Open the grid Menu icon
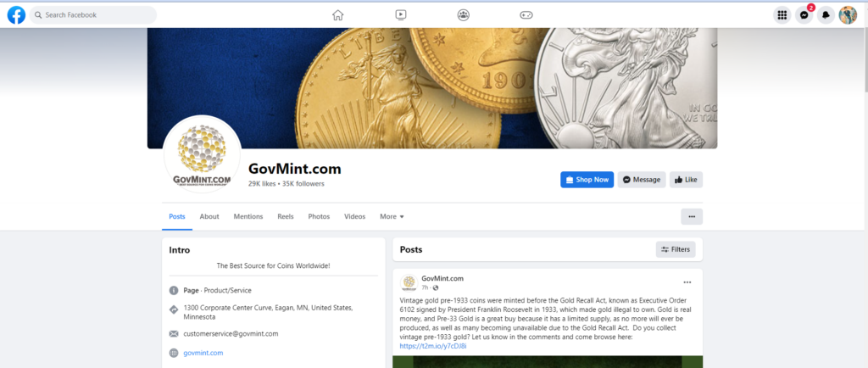Viewport: 868px width, 368px height. (782, 15)
